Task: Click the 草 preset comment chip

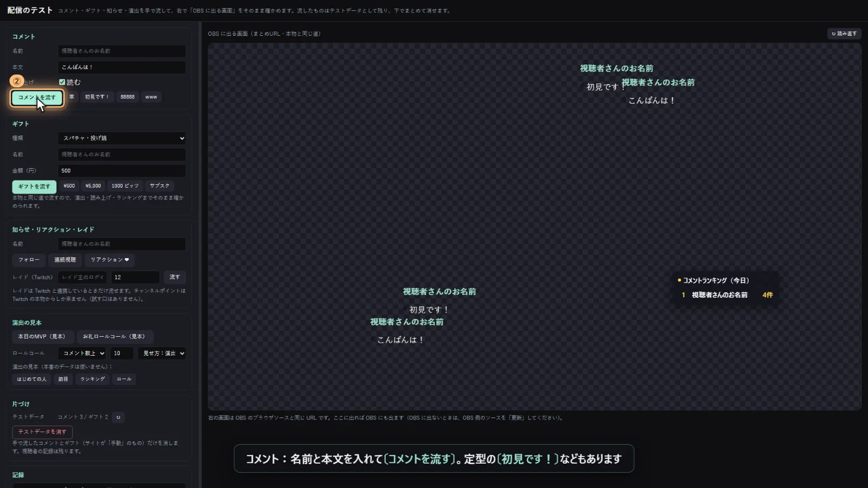Action: click(72, 97)
